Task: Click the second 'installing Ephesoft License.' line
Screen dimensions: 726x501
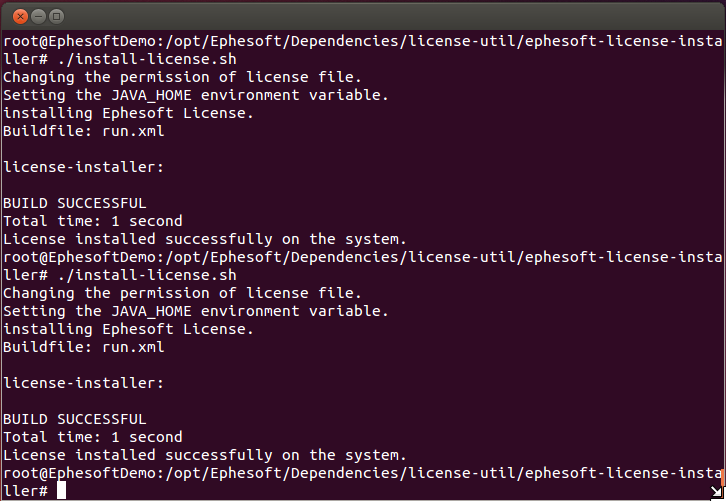Action: (128, 329)
